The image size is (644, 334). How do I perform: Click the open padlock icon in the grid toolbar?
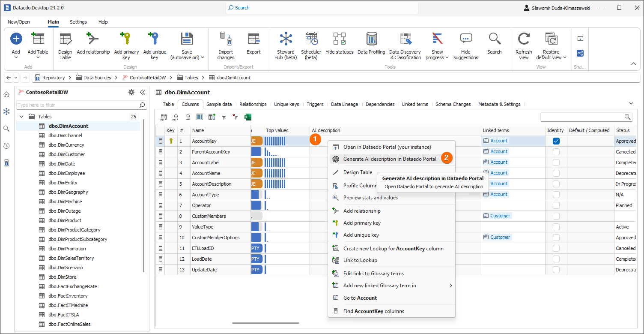(188, 117)
